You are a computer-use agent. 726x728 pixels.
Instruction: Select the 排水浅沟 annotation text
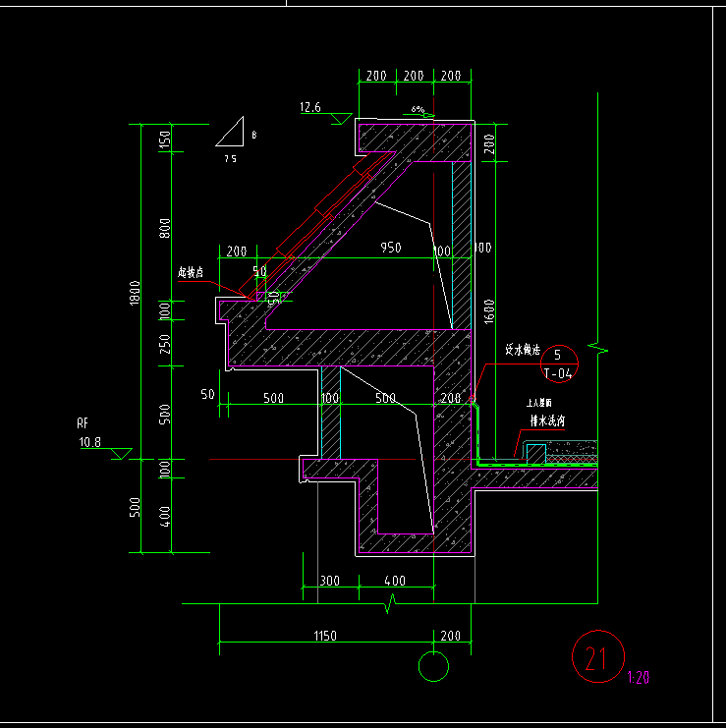548,420
